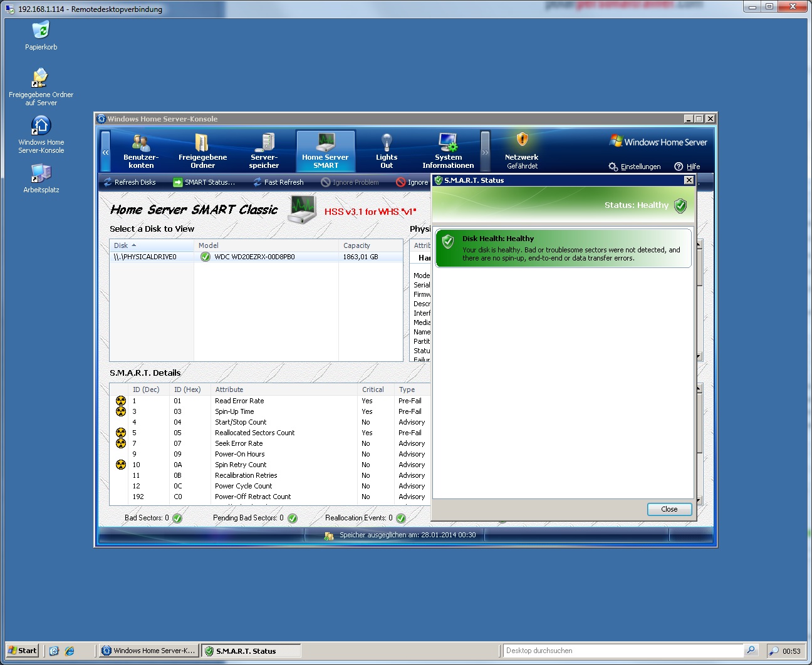Image resolution: width=812 pixels, height=665 pixels.
Task: Open the System Informationen tab
Action: pyautogui.click(x=448, y=151)
